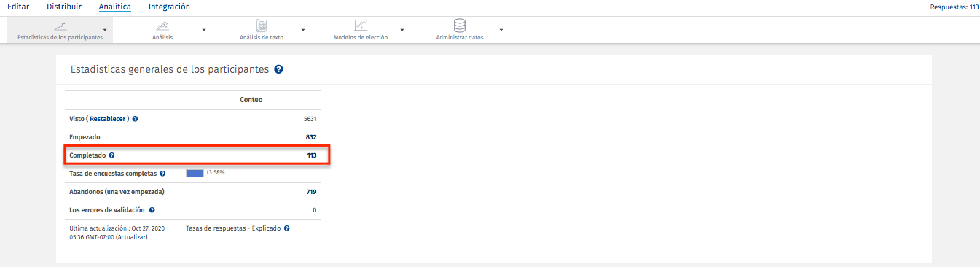Open help icon next to Tasa de encuestas completas
The height and width of the screenshot is (267, 980).
[162, 174]
